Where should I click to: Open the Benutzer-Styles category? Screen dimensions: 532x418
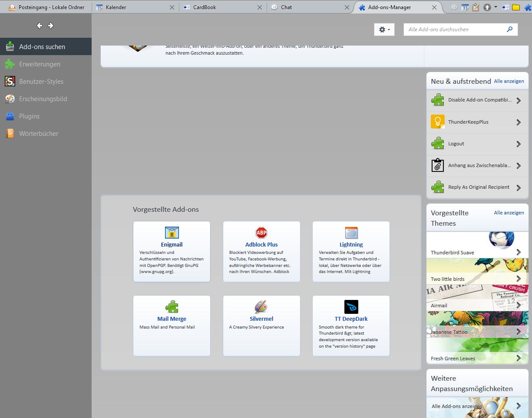coord(46,81)
